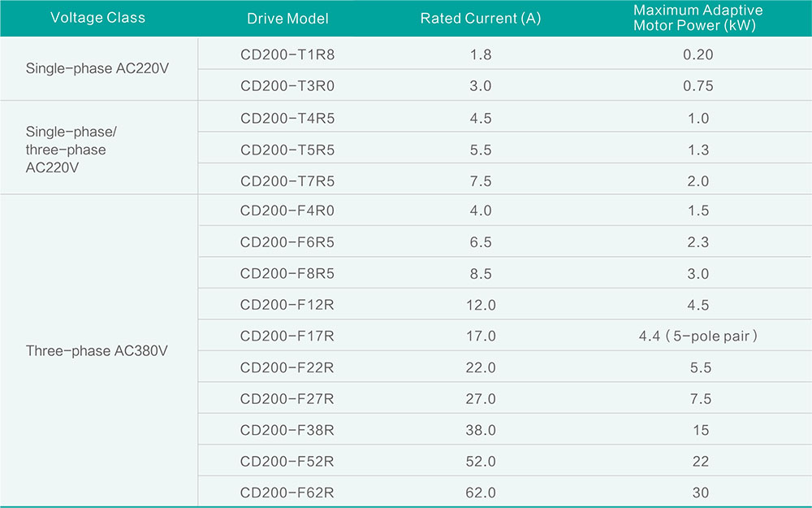Click the Voltage Class column header
Screen dimensions: 812x508
pyautogui.click(x=98, y=18)
